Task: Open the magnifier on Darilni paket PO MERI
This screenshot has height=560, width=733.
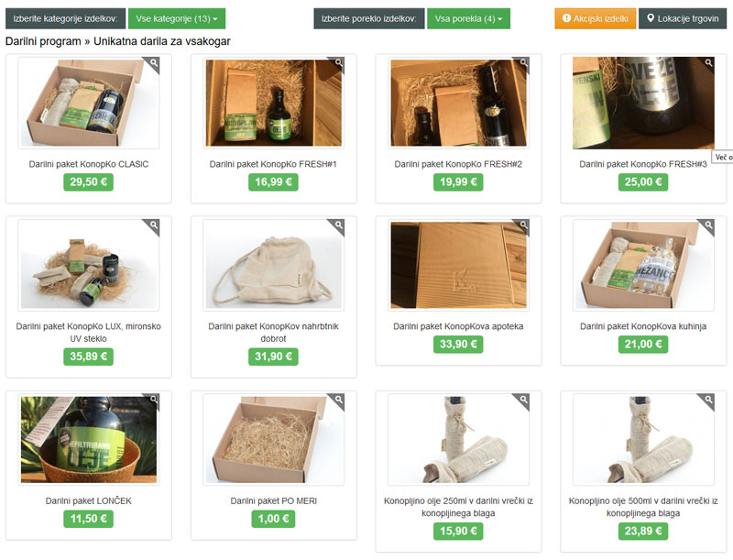Action: tap(338, 401)
